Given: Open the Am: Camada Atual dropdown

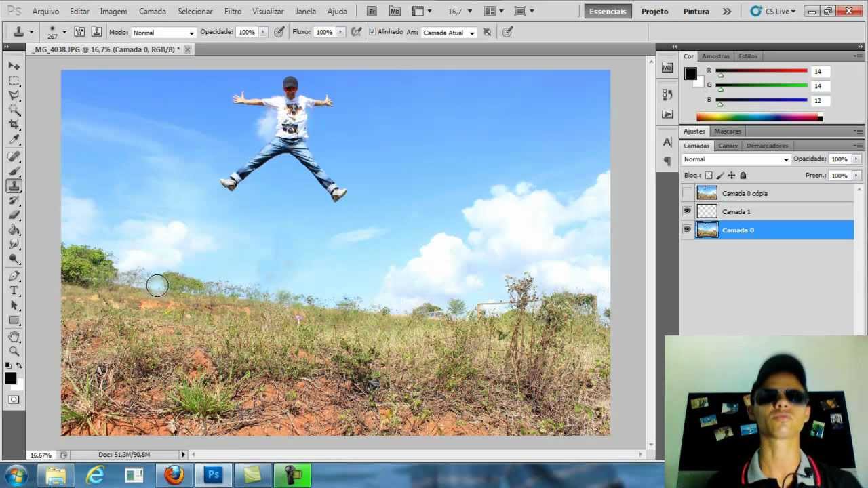Looking at the screenshot, I should click(x=448, y=33).
